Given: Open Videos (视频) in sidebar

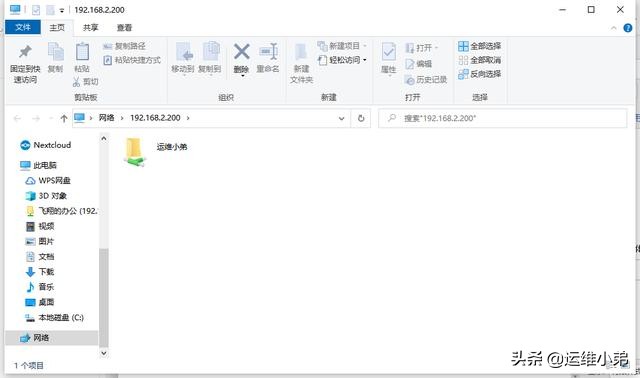Looking at the screenshot, I should point(40,226).
